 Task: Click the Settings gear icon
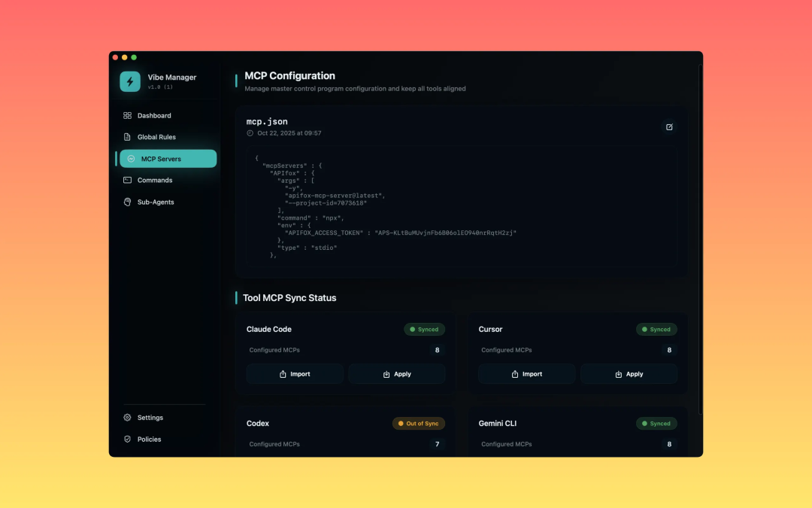(x=127, y=418)
